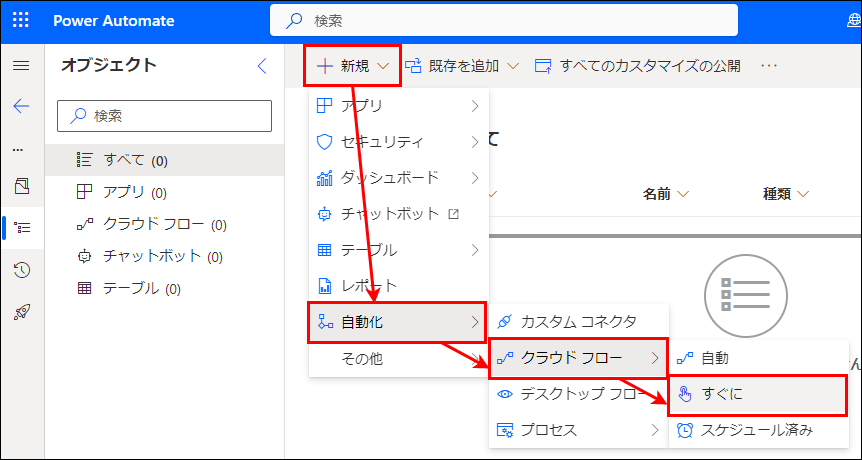The image size is (862, 460).
Task: Click the touch-hand icon beside すぐに
Action: tap(685, 394)
